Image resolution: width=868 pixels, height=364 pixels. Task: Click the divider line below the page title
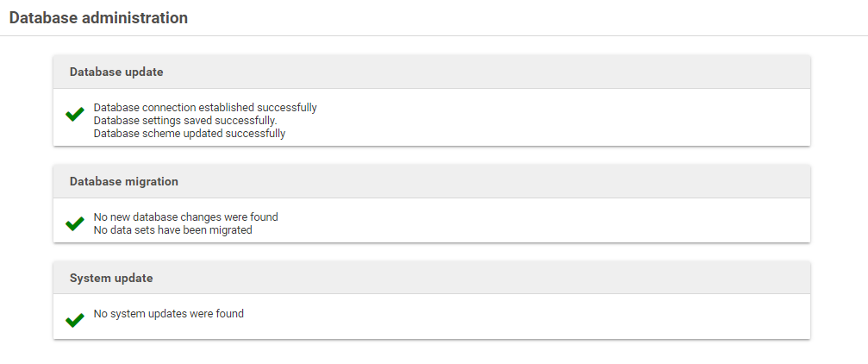431,35
